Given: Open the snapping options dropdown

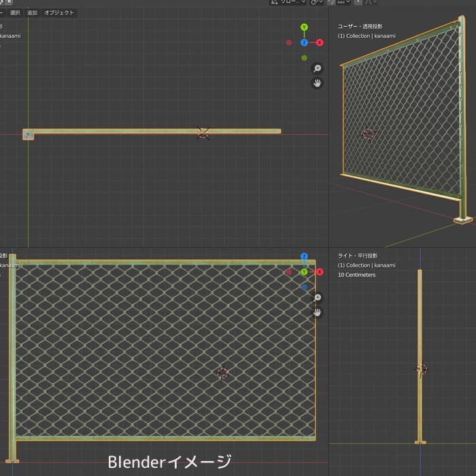Looking at the screenshot, I should click(343, 2).
